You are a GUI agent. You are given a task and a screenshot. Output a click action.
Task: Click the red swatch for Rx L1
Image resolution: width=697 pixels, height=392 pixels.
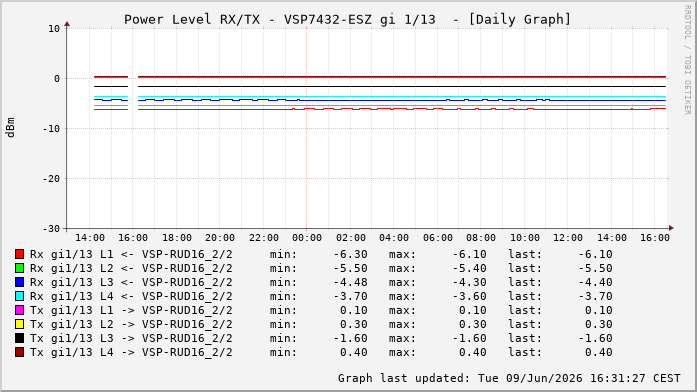19,254
